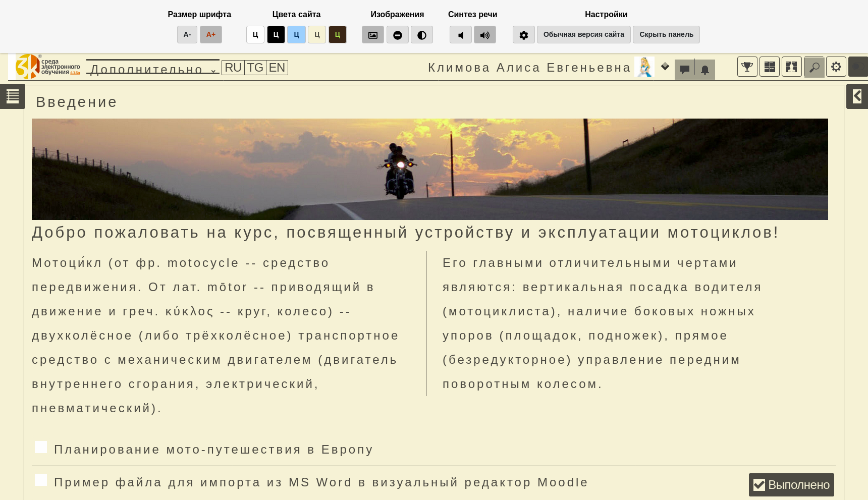Open the site logo home link
Viewport: 868px width, 500px height.
pyautogui.click(x=47, y=67)
